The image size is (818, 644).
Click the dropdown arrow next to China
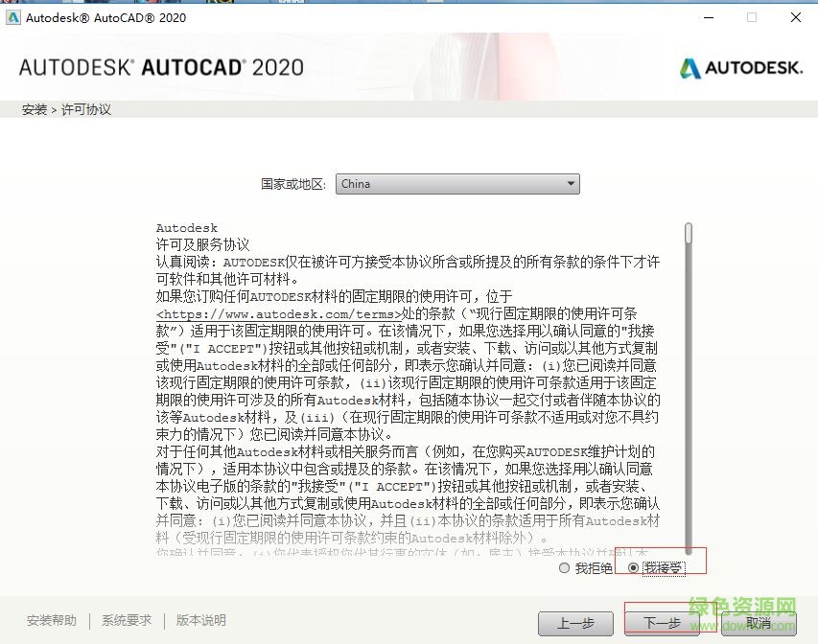pos(573,183)
